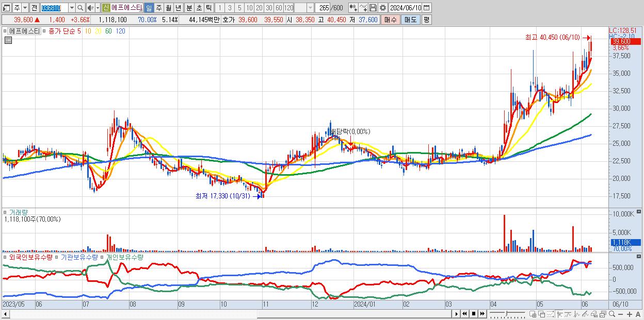The image size is (644, 320).
Task: Click the 120 moving average legend
Action: tap(120, 31)
